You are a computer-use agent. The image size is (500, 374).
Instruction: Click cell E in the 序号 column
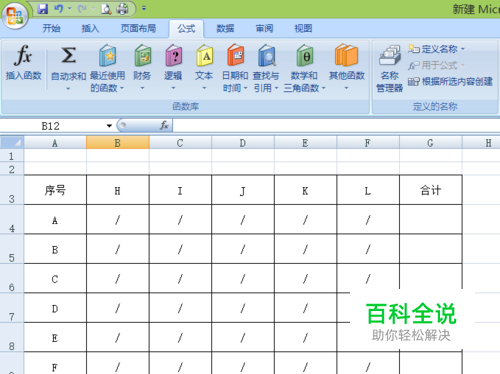55,337
